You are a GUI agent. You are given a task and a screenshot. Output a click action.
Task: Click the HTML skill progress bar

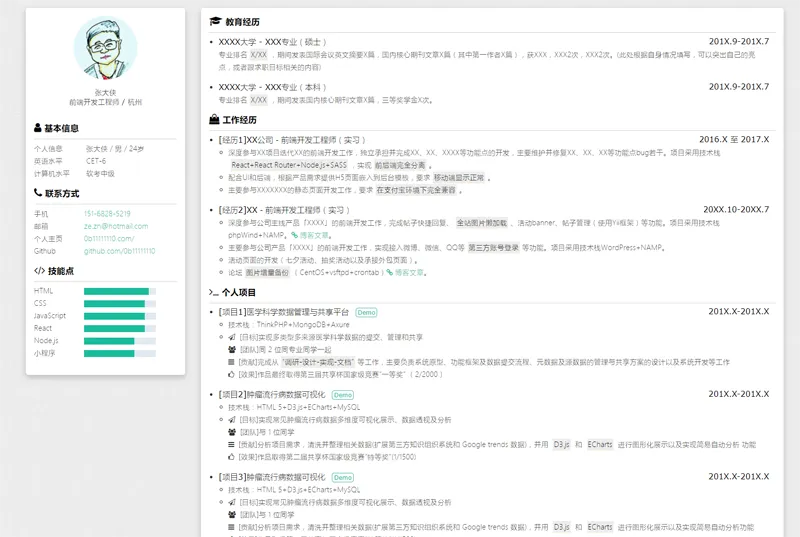click(x=120, y=291)
